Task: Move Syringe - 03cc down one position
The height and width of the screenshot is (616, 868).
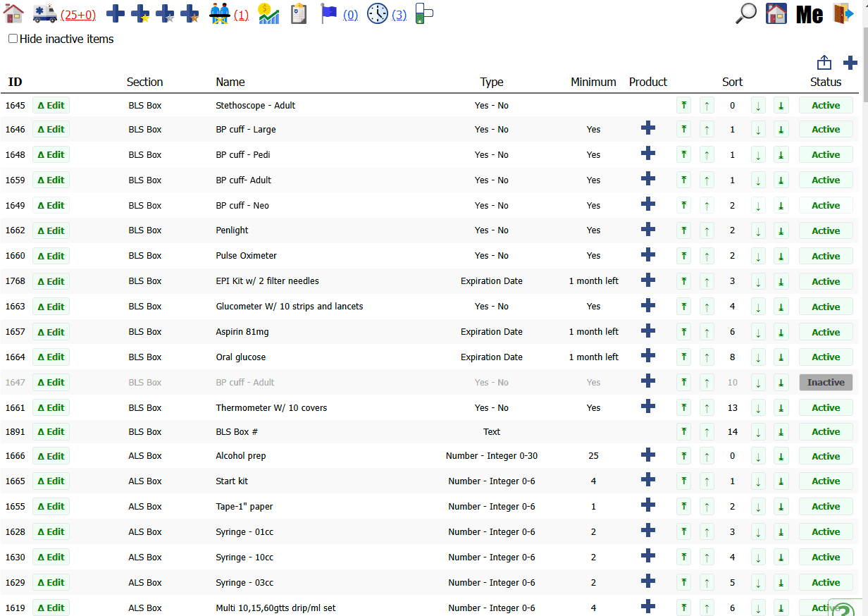Action: [x=758, y=583]
